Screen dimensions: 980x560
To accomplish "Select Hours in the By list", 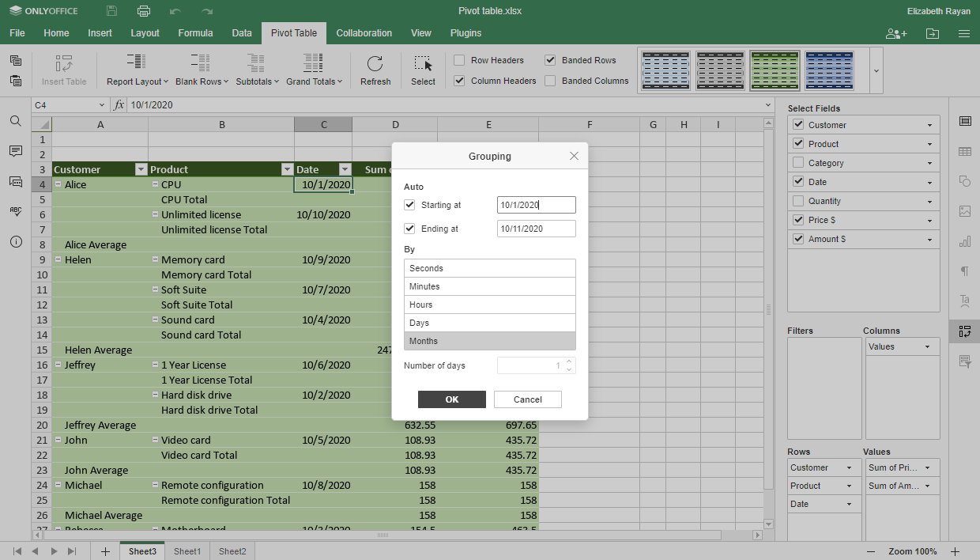I will [490, 305].
